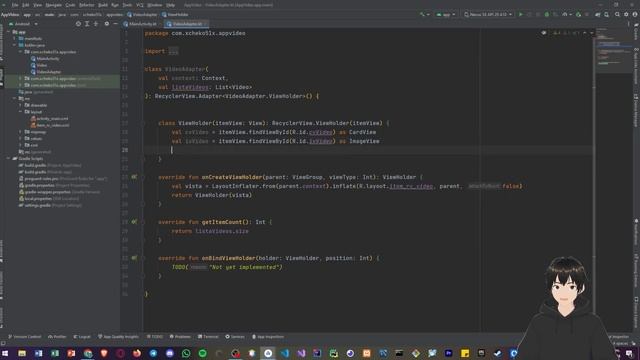Open the Refactor menu
640x360 pixels.
[x=87, y=5]
